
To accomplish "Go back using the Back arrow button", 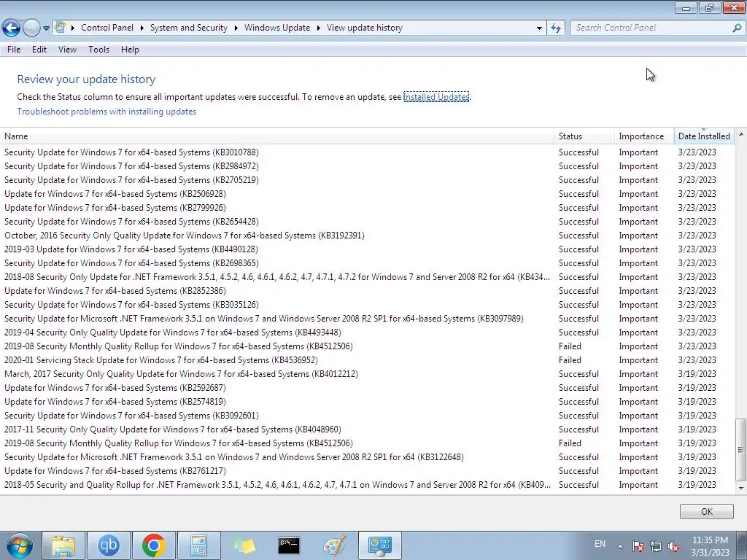I will click(11, 28).
